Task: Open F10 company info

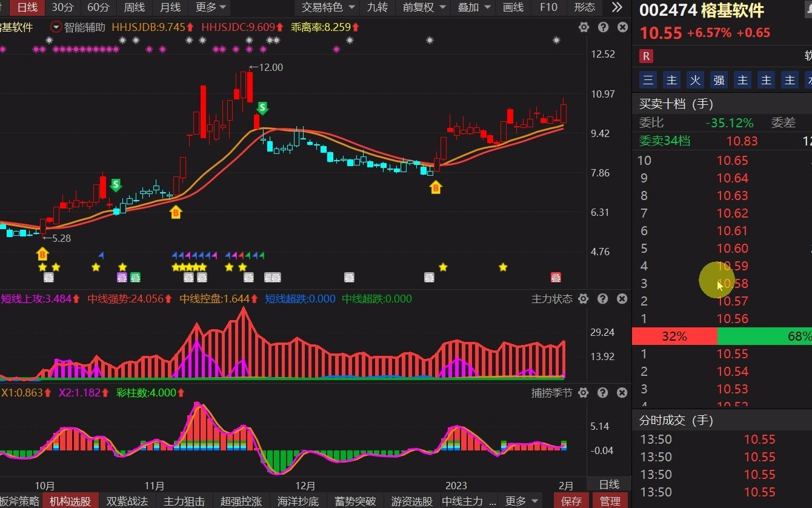Action: point(548,7)
